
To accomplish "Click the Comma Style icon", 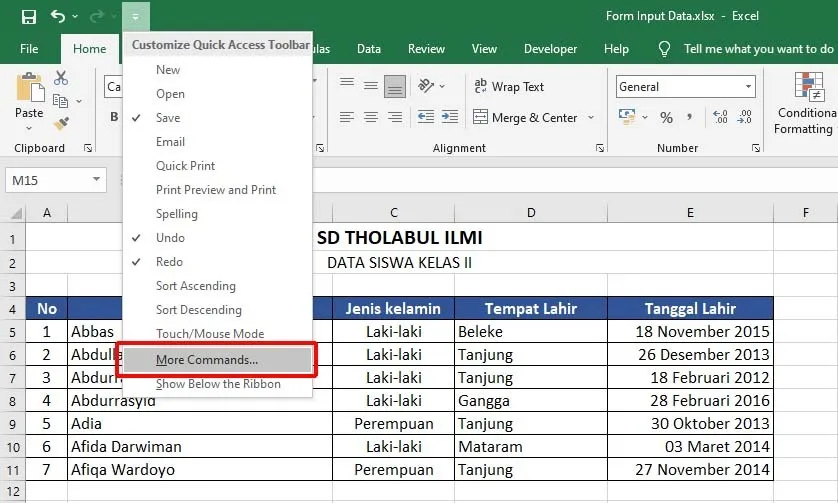I will click(x=692, y=118).
